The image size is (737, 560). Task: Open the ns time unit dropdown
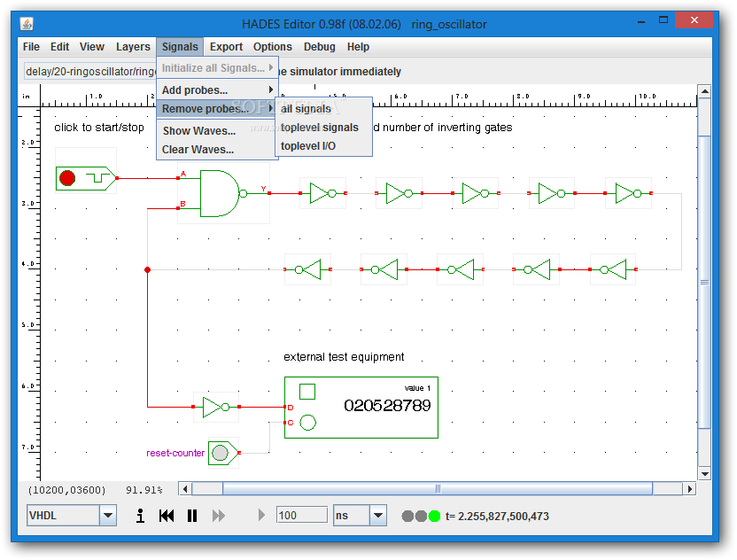tap(378, 516)
